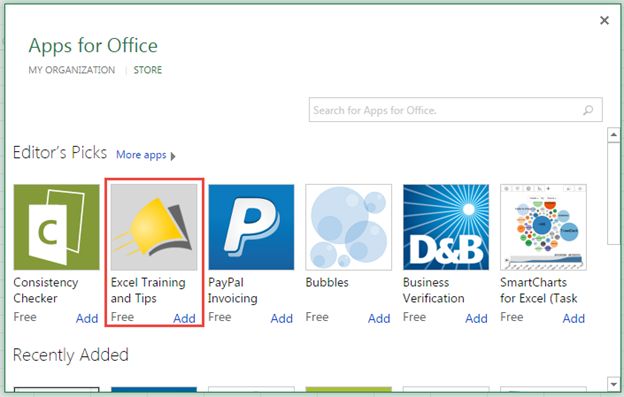The width and height of the screenshot is (624, 397).
Task: Click the Apps for Office title
Action: click(93, 46)
